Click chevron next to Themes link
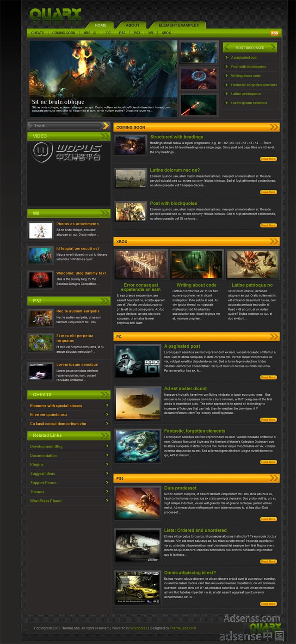Screen dimensions: 296x644 coord(107,491)
